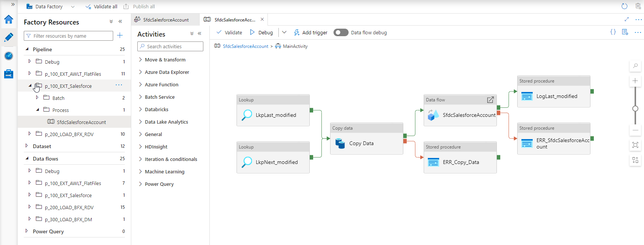
Task: Expand p_200_LOAD_BFX_RDV pipeline folder
Action: coord(29,134)
